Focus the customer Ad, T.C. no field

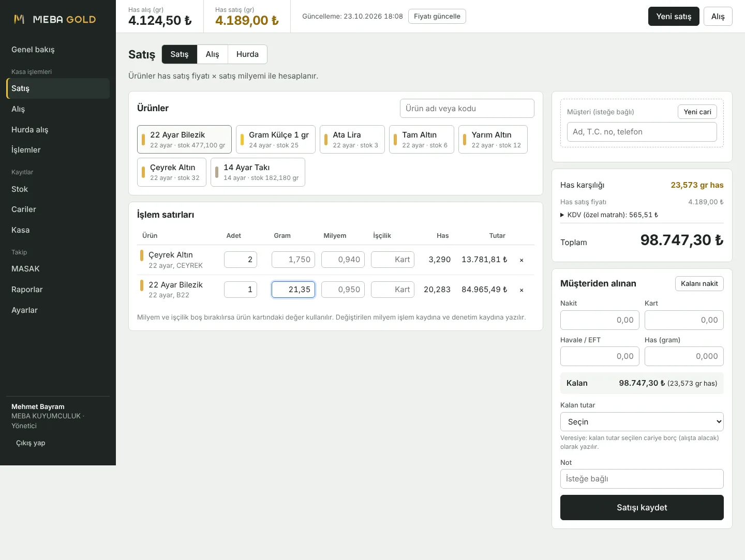pos(642,132)
